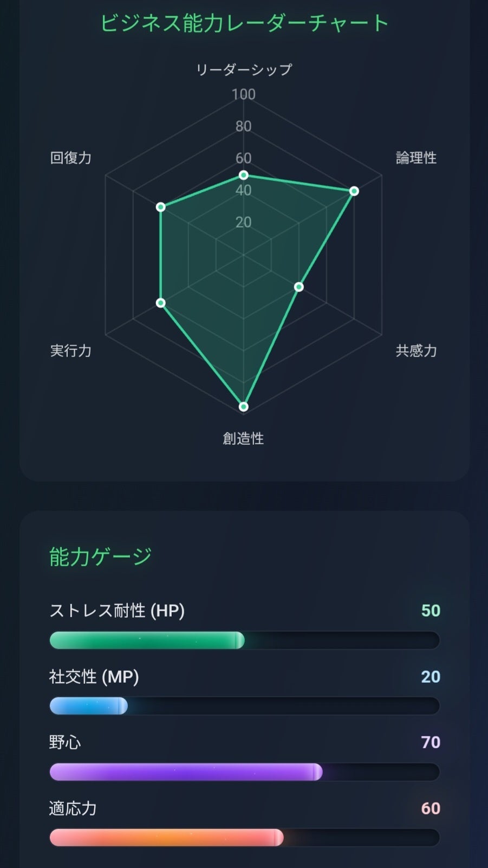This screenshot has height=868, width=488.
Task: Select the 創造性 data point marker
Action: coord(244,406)
